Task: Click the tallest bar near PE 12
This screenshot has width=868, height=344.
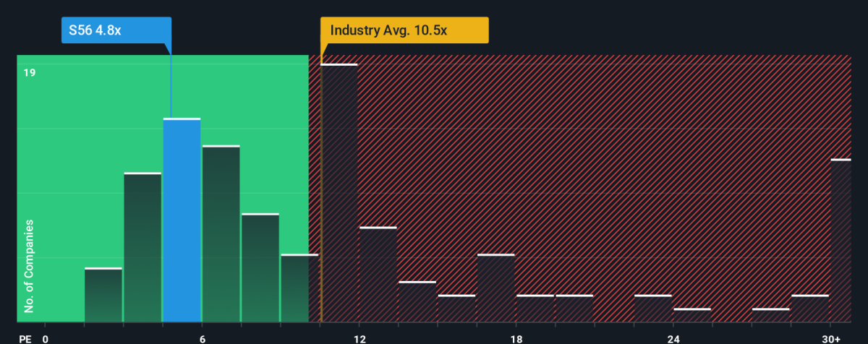Action: pyautogui.click(x=339, y=193)
